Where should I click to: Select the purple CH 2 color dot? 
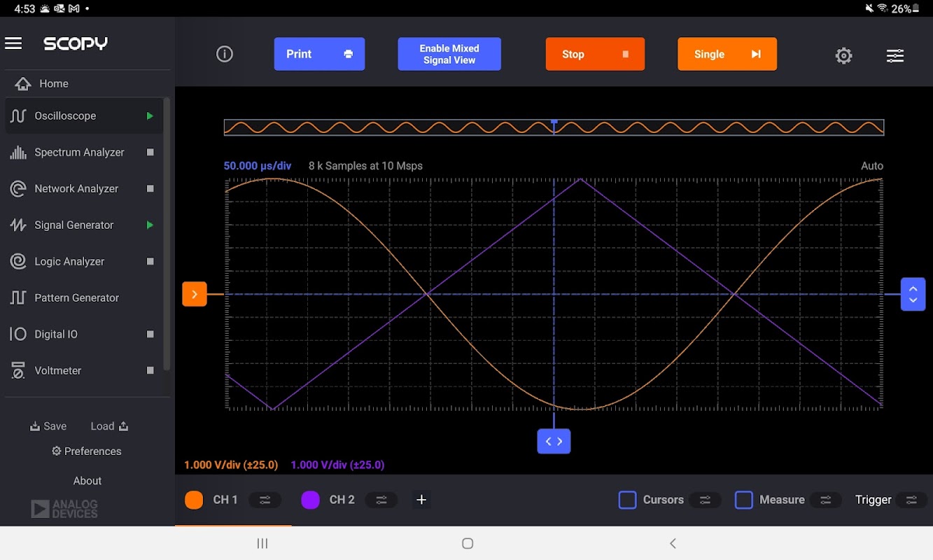click(x=310, y=500)
